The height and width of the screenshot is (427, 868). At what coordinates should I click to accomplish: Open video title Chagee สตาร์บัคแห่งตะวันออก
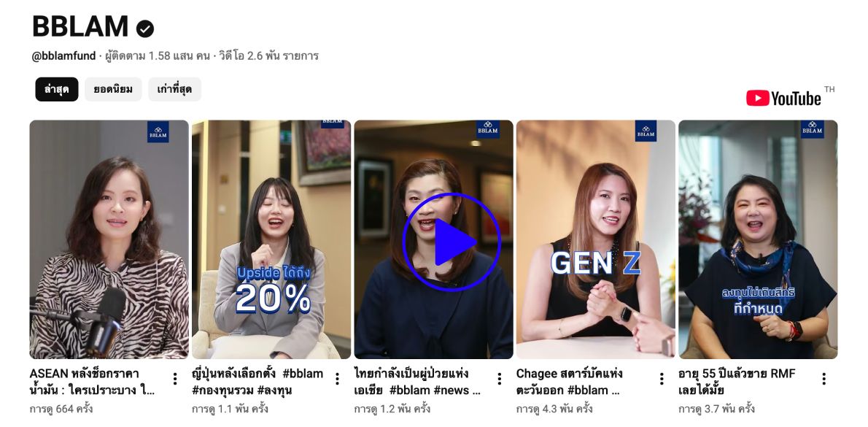tap(569, 382)
